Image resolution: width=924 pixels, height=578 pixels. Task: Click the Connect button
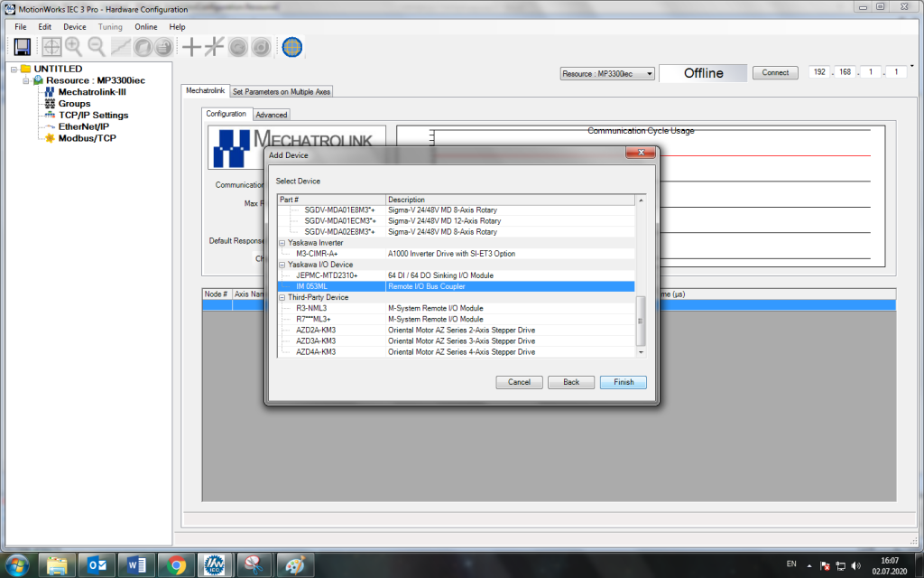[775, 72]
